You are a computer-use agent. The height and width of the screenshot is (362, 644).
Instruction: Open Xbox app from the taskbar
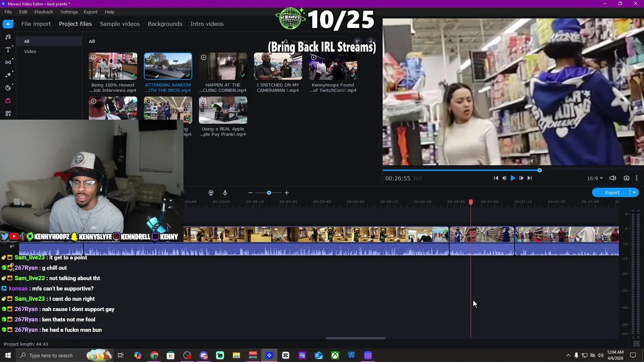[x=335, y=355]
